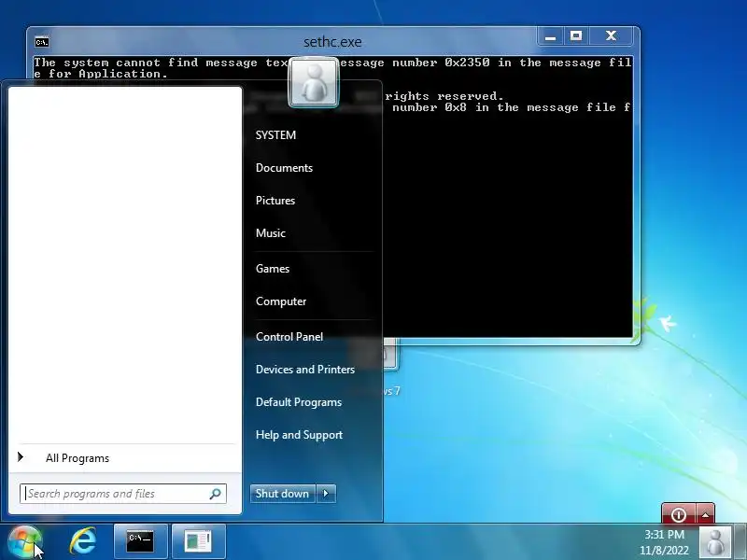Click the user account picture on the Start menu
This screenshot has height=560, width=747.
coord(314,82)
